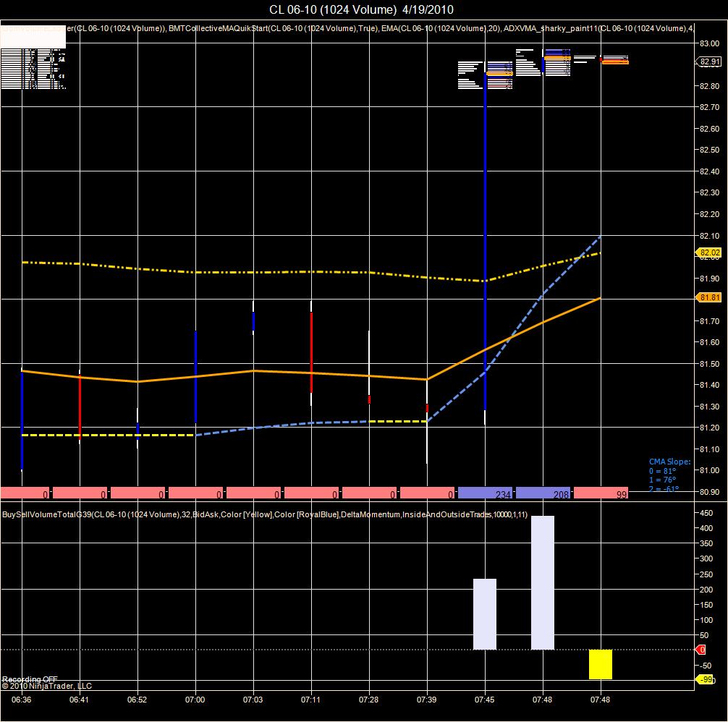Click the 06:36 time label
This screenshot has width=728, height=722.
pyautogui.click(x=22, y=699)
